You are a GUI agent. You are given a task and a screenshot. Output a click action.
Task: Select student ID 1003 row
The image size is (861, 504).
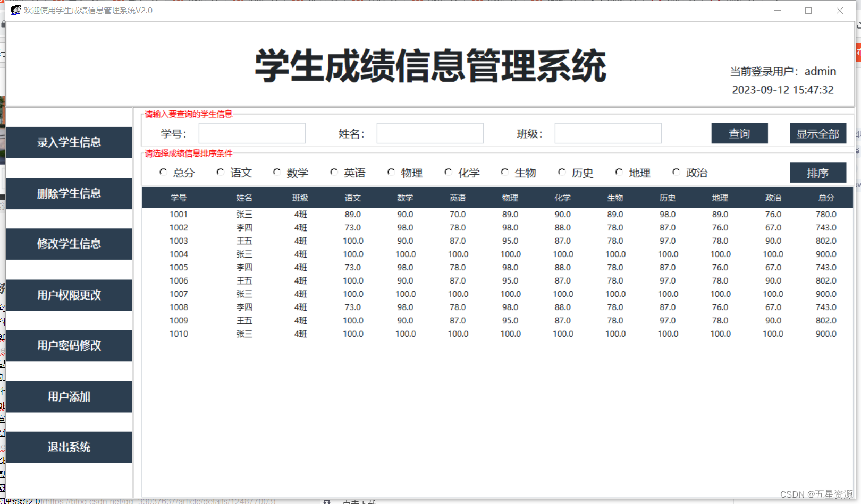[497, 241]
